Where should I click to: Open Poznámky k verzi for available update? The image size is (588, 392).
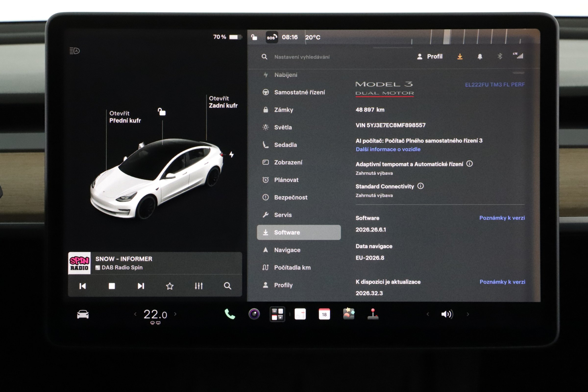click(502, 282)
